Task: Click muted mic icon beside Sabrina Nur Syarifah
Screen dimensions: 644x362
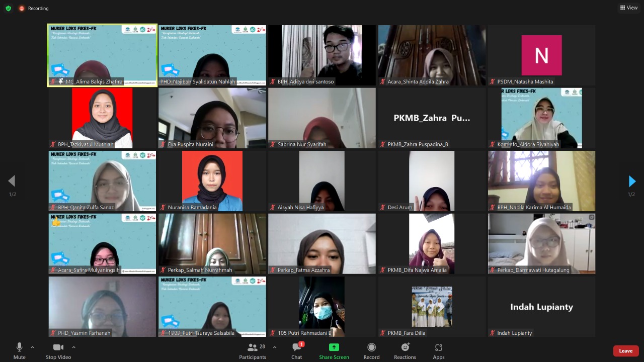Action: [x=273, y=144]
